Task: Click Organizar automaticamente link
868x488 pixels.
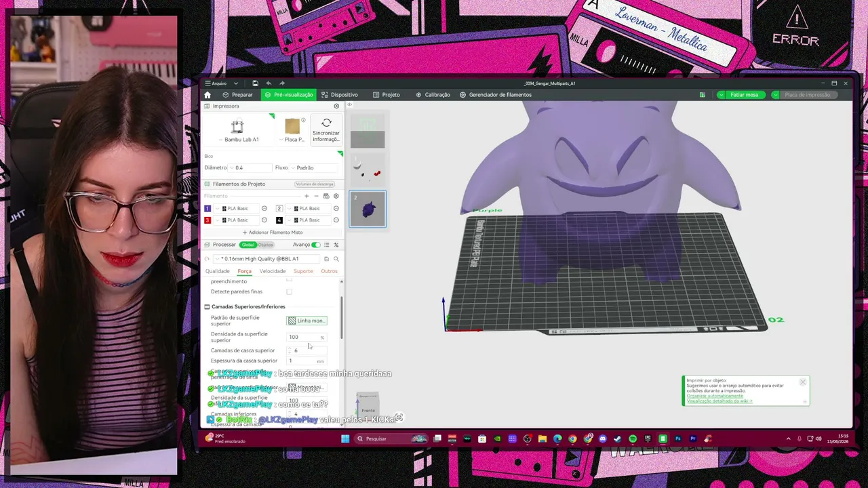Action: [x=715, y=396]
